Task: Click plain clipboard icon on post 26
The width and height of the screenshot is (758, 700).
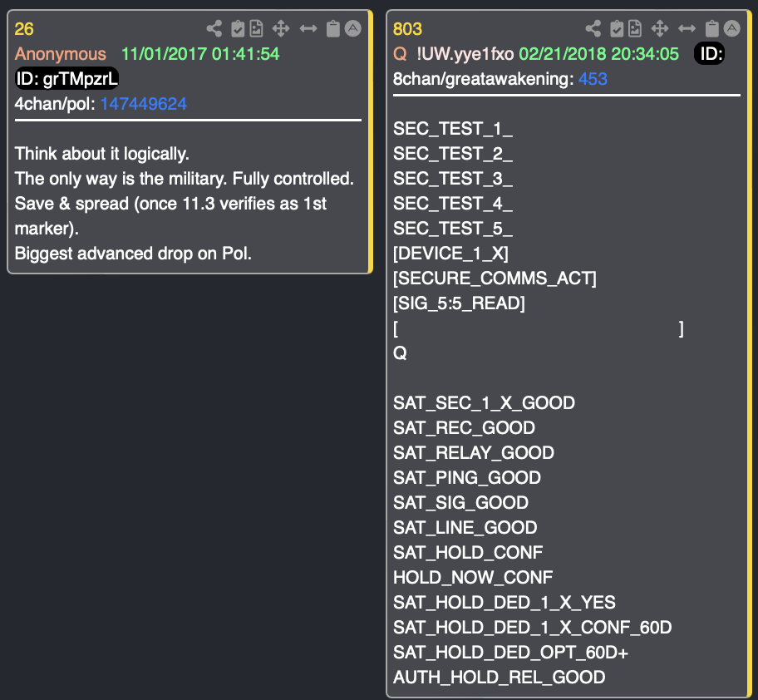Action: coord(333,28)
